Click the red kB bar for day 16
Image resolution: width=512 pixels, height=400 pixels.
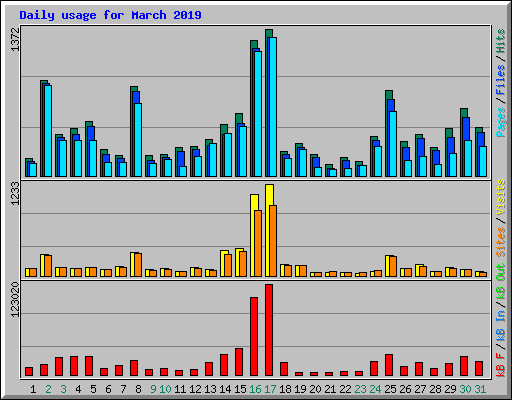click(254, 337)
